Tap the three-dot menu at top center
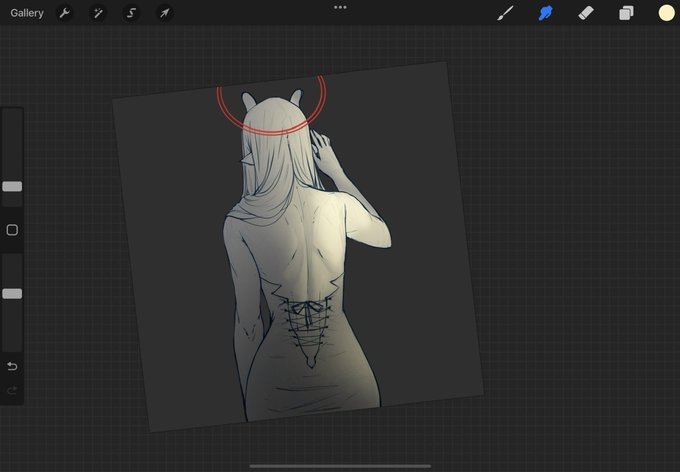Screen dimensions: 680x472 click(340, 7)
